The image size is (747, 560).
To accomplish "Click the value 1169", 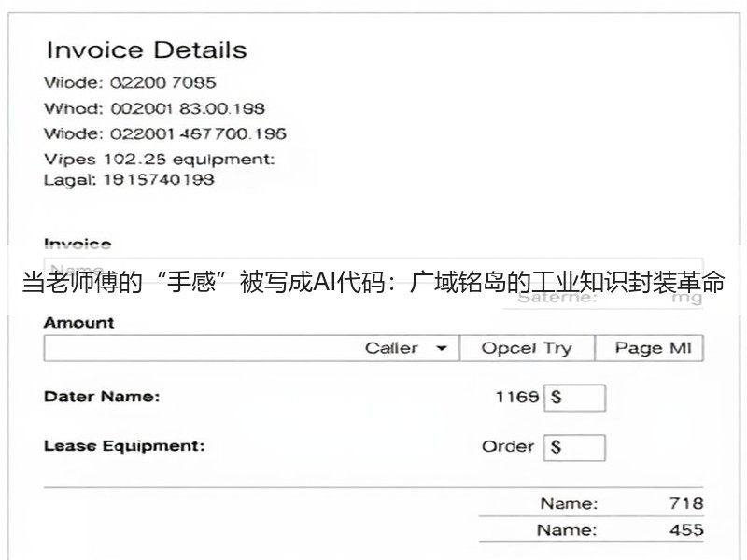I will [517, 397].
